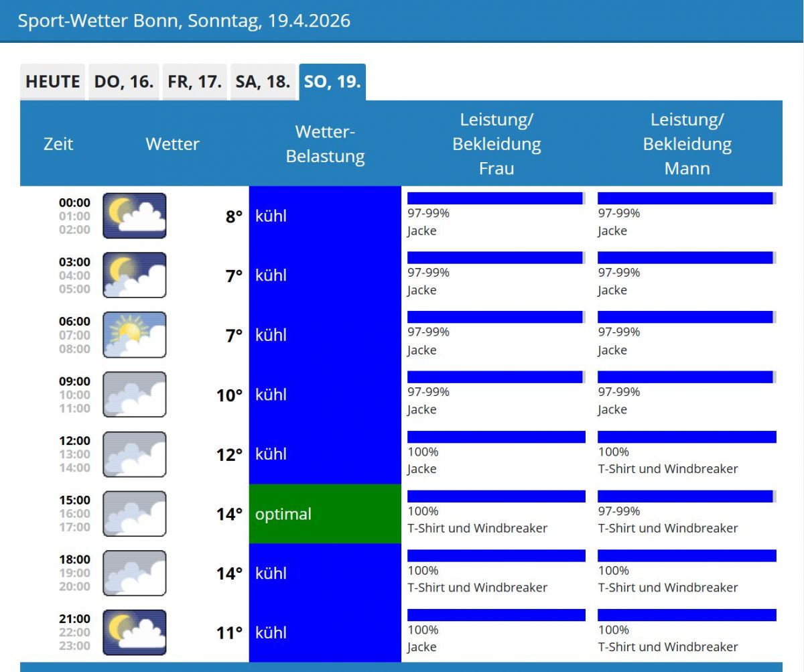This screenshot has height=672, width=804.
Task: Select the active SO, 19. tab
Action: 332,82
